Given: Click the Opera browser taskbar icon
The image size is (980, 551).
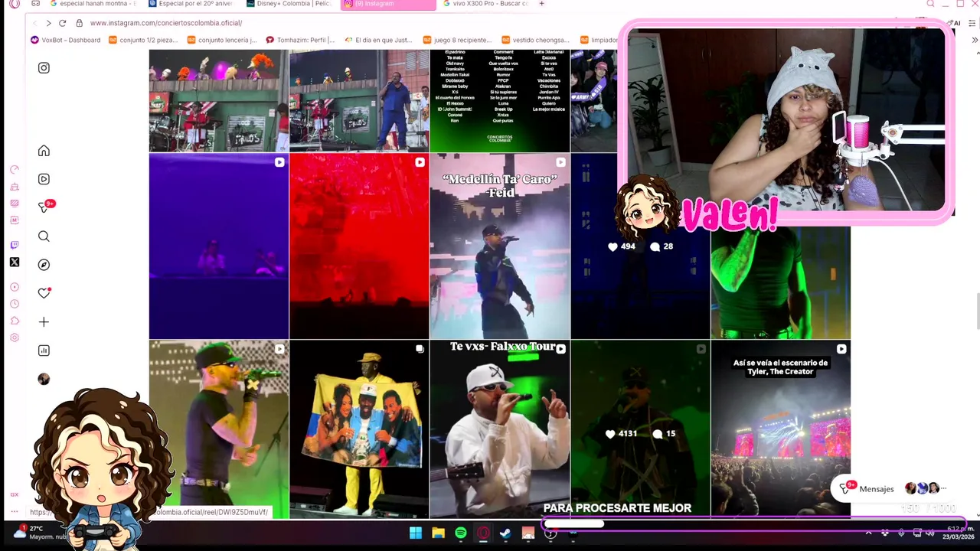Looking at the screenshot, I should [x=483, y=533].
